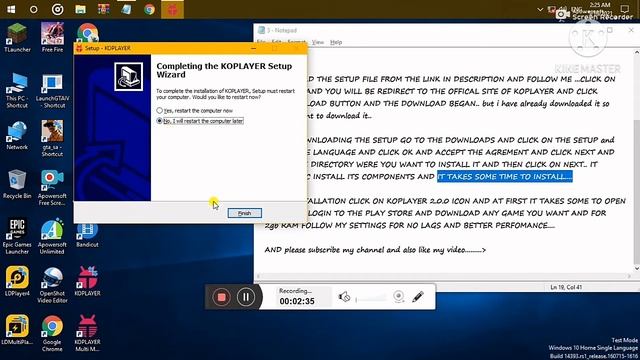Viewport: 640px width, 360px height.
Task: Click the Notepad vertical scrollbar
Action: pyautogui.click(x=636, y=159)
